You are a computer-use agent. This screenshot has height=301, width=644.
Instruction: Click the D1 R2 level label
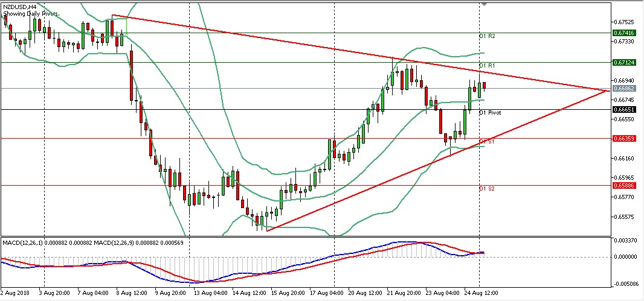click(487, 36)
